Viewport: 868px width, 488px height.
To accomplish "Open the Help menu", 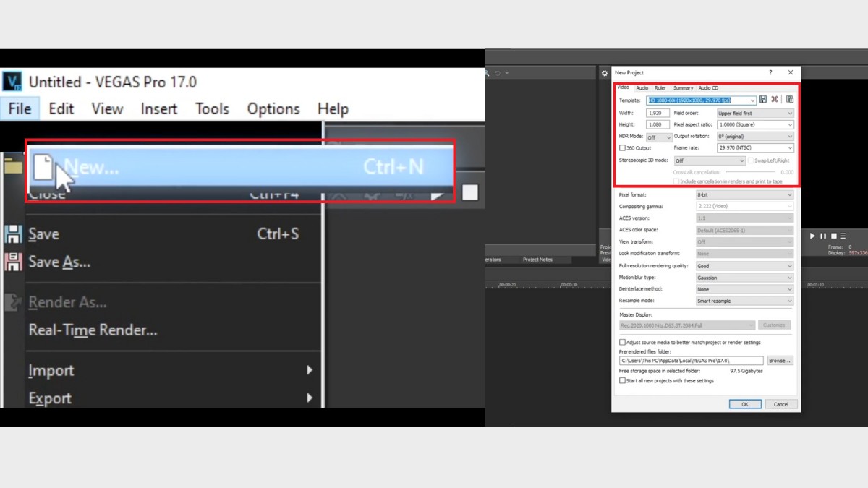I will (333, 109).
